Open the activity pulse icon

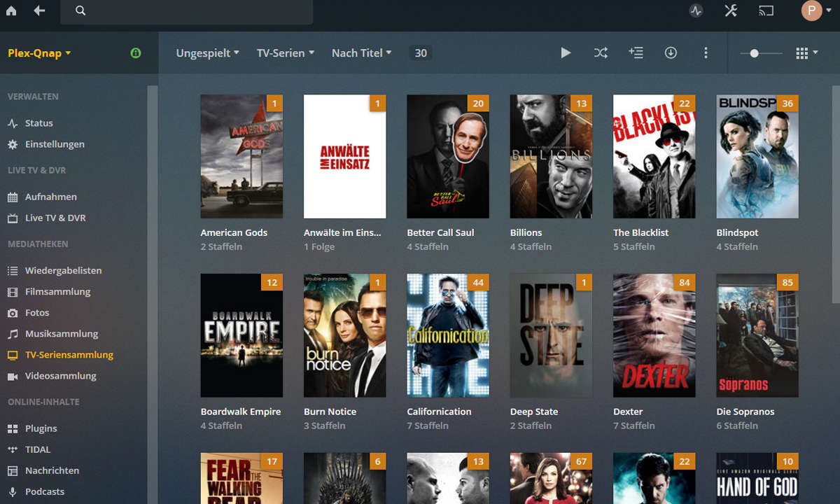click(x=696, y=10)
